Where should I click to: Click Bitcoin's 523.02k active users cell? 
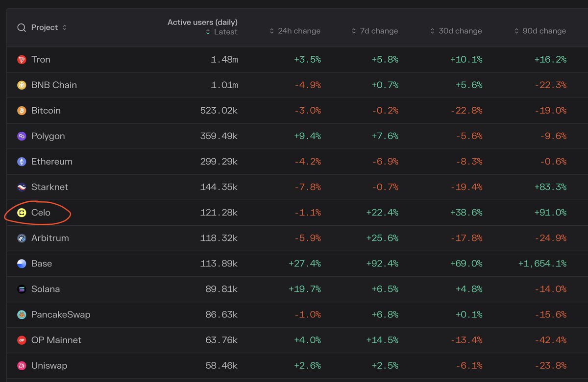219,111
